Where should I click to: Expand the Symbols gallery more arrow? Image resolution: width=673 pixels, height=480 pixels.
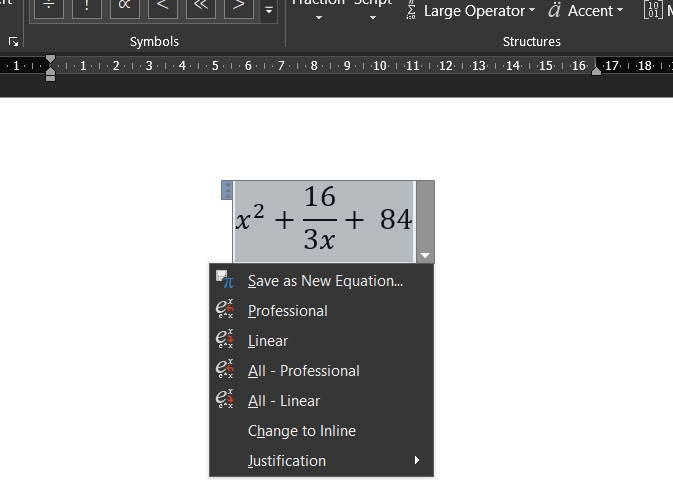click(x=268, y=11)
